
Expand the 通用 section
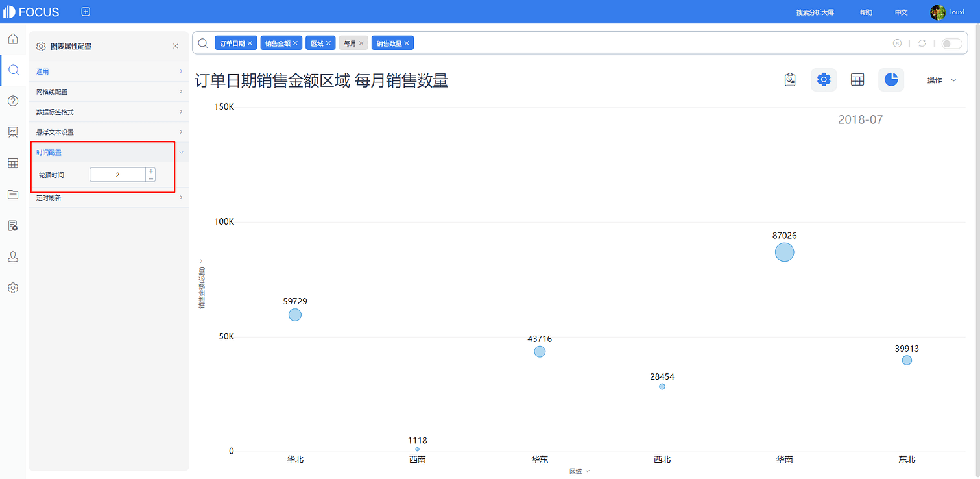[109, 71]
